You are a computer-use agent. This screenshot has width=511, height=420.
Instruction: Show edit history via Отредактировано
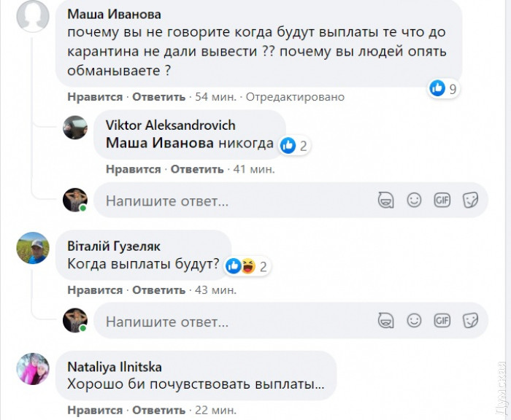click(x=295, y=97)
